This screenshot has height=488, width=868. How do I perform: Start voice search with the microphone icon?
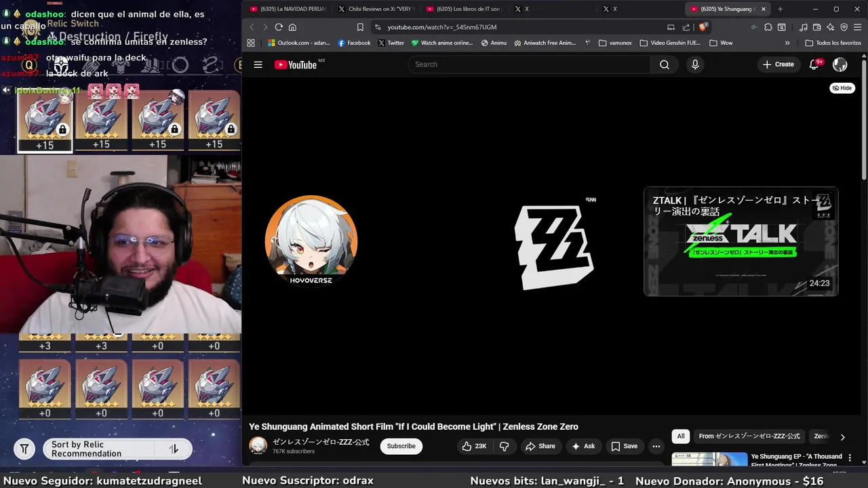(x=695, y=64)
